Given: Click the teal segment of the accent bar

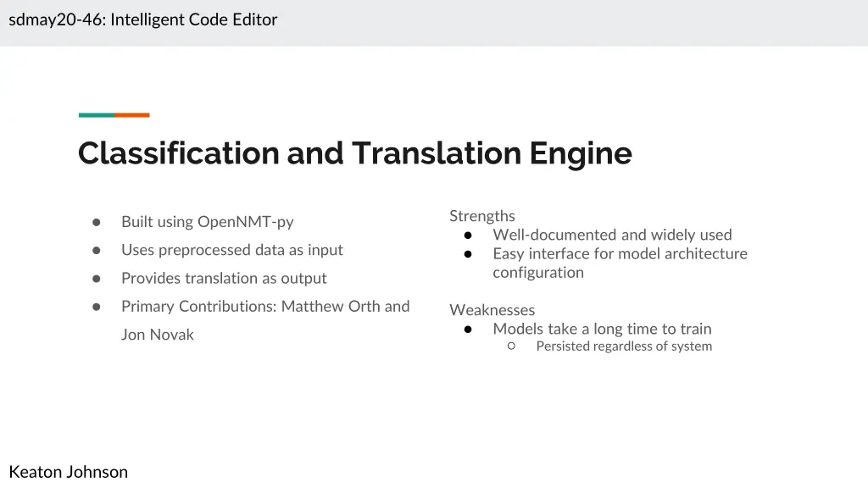Looking at the screenshot, I should tap(97, 115).
